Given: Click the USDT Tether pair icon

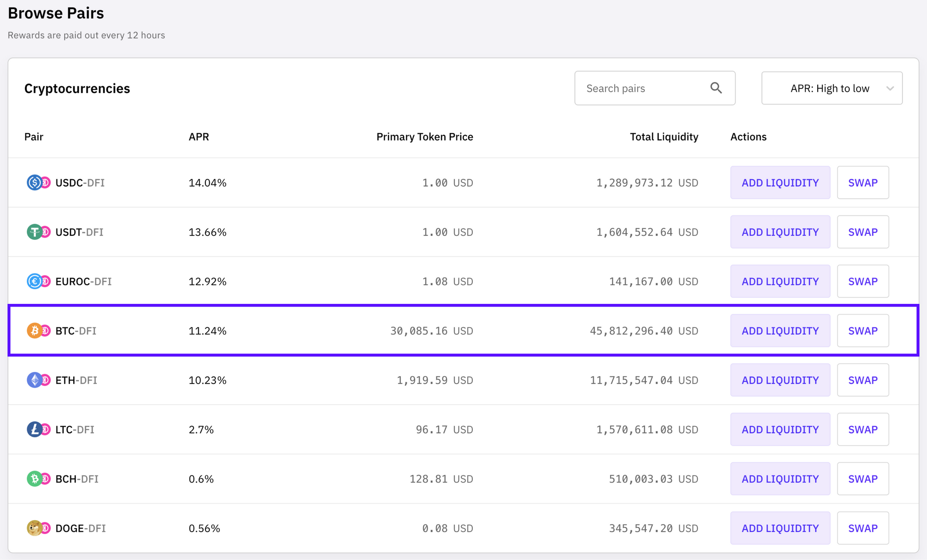Looking at the screenshot, I should [x=35, y=232].
